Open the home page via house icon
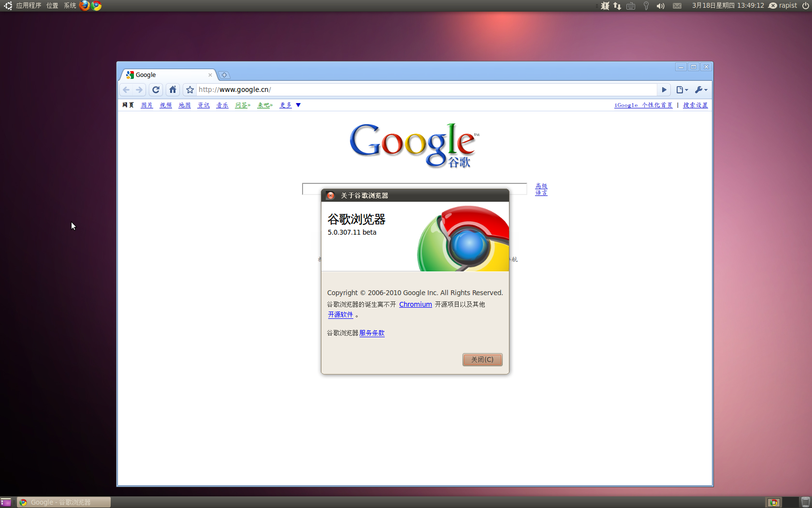 [173, 90]
